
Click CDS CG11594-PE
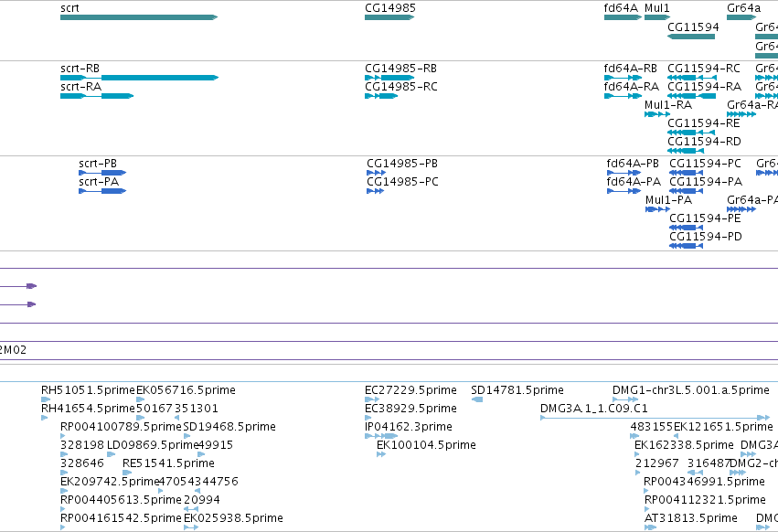(687, 228)
